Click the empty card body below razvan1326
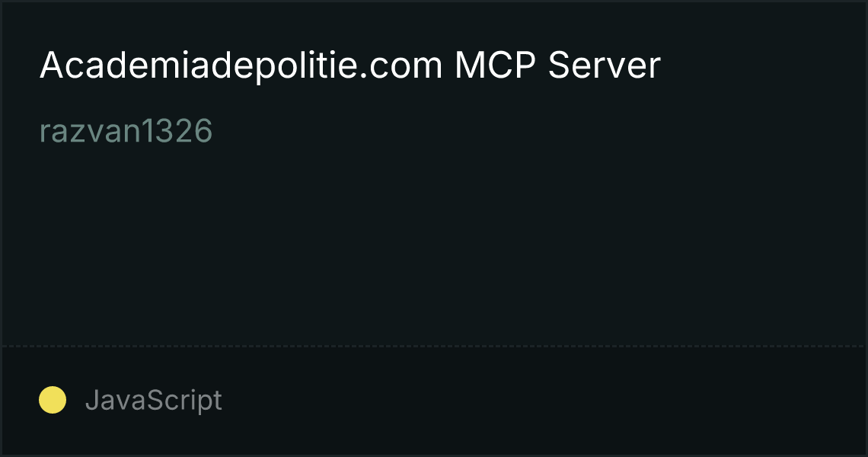The height and width of the screenshot is (457, 868). 434,244
